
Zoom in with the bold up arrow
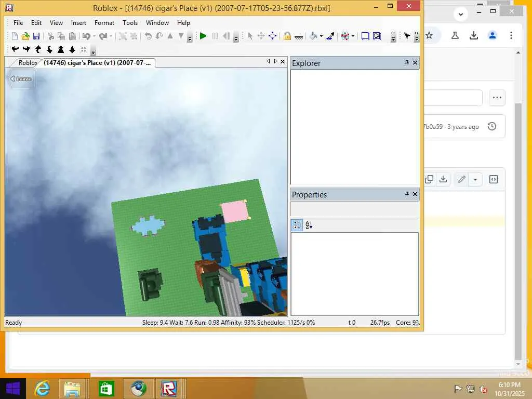coord(61,49)
